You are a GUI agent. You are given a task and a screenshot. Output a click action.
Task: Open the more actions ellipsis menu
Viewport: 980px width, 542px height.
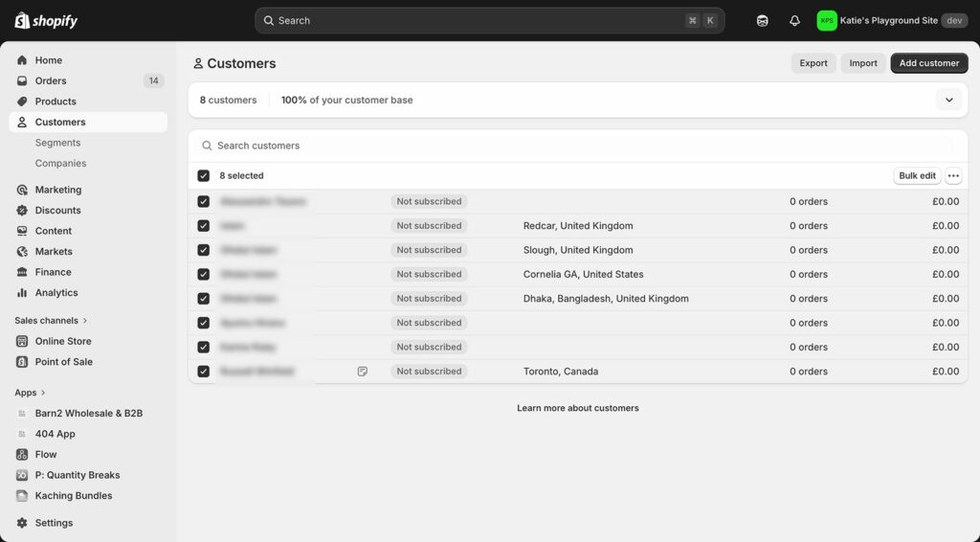tap(953, 175)
